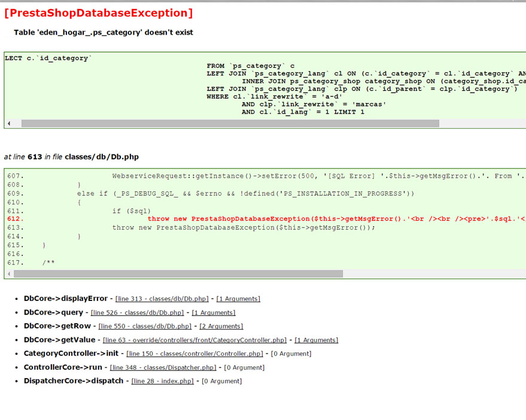
Task: Click 'DbCore->getRow' stack trace entry
Action: 57,326
